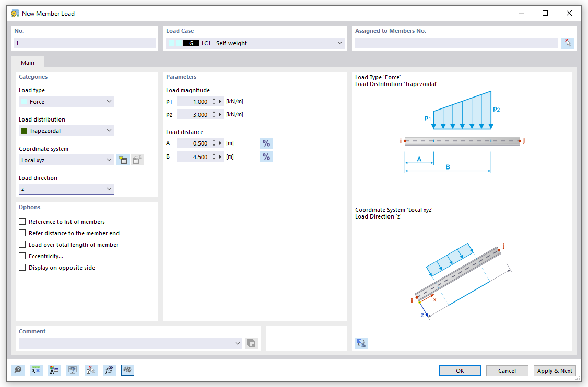This screenshot has height=387, width=588.
Task: Expand the Comment dropdown
Action: coord(238,343)
